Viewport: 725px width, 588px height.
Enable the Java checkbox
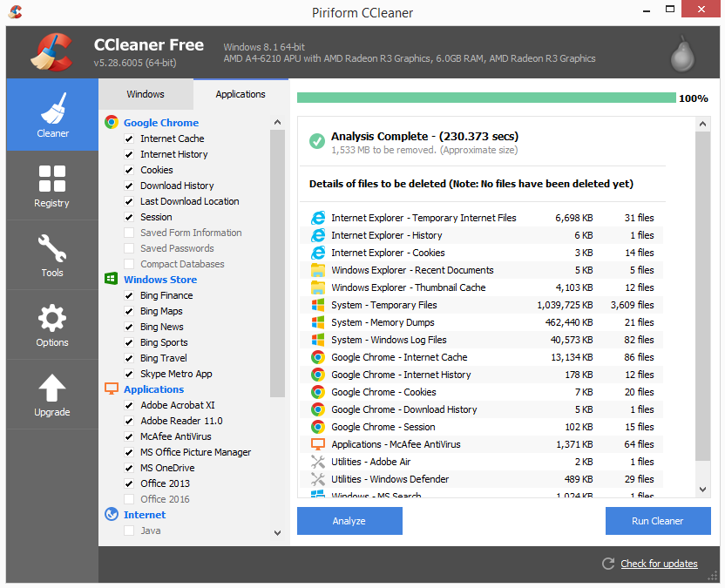point(129,531)
